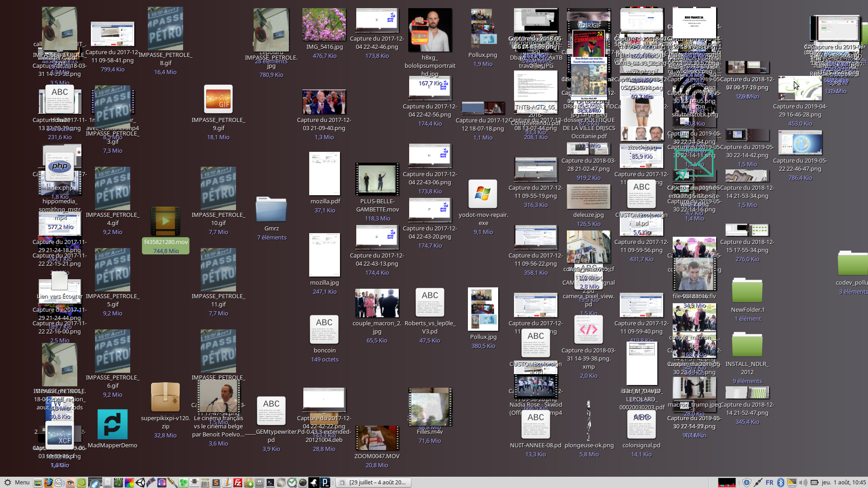Select the NewFolder.1 folder icon
This screenshot has width=868, height=488.
(x=747, y=291)
